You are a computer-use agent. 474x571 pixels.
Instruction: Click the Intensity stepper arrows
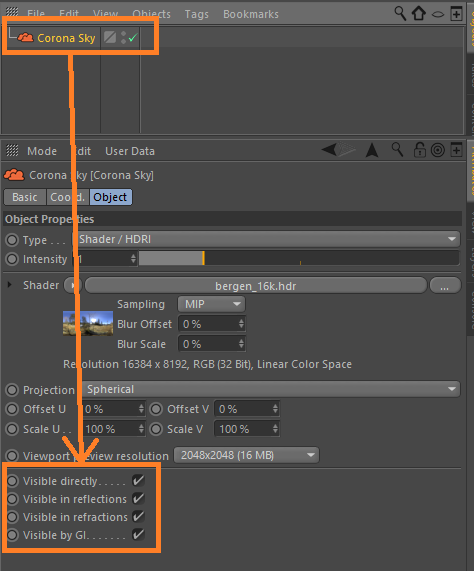coord(133,259)
